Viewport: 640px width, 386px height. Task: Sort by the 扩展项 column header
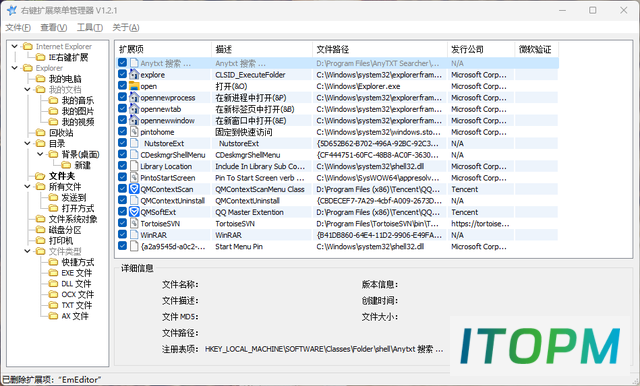point(163,49)
